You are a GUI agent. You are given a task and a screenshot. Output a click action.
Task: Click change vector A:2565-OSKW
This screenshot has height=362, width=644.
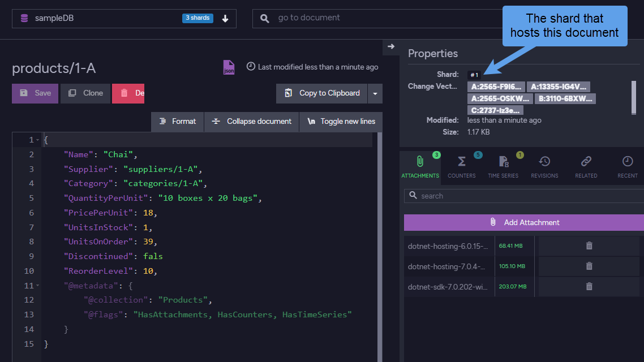500,98
